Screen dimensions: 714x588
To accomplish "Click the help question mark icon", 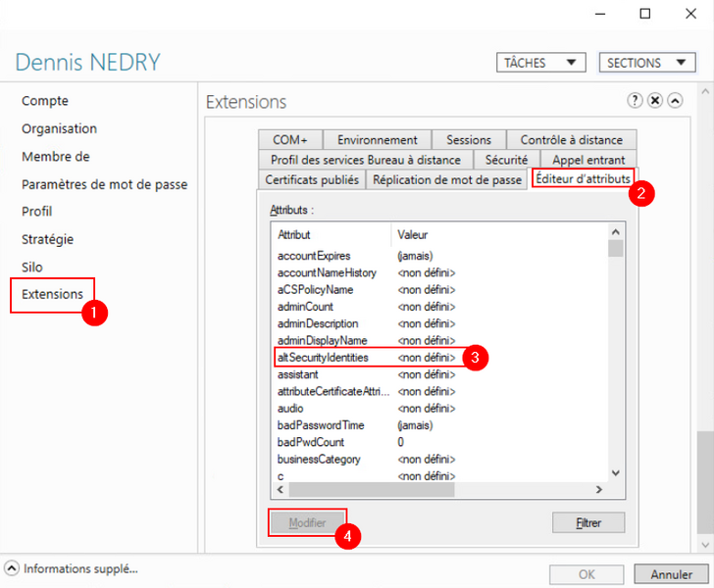I will point(636,101).
